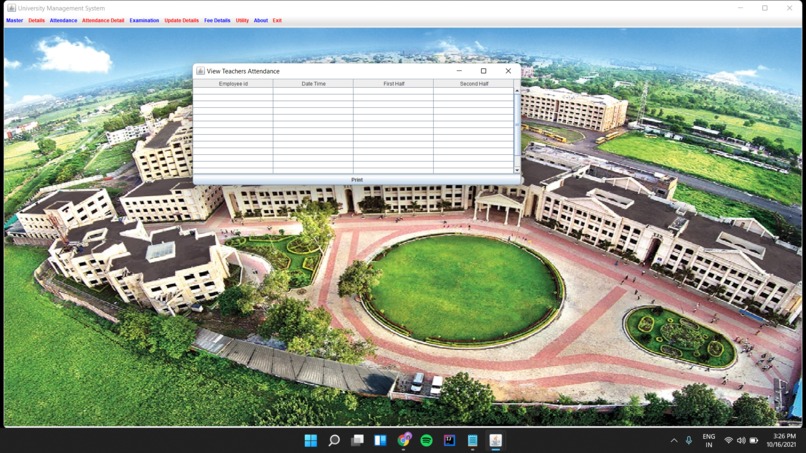Click the attendance table vertical scrollbar track
The image size is (806, 453).
pyautogui.click(x=517, y=130)
